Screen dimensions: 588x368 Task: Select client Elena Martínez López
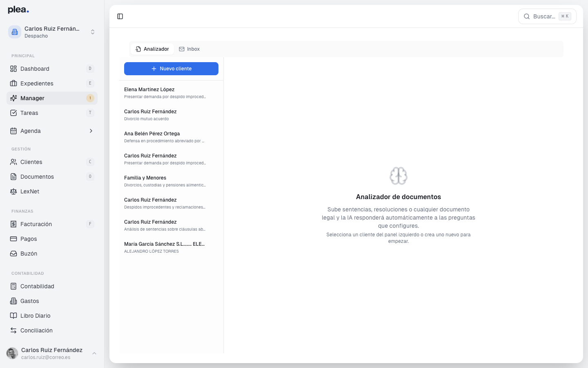165,92
